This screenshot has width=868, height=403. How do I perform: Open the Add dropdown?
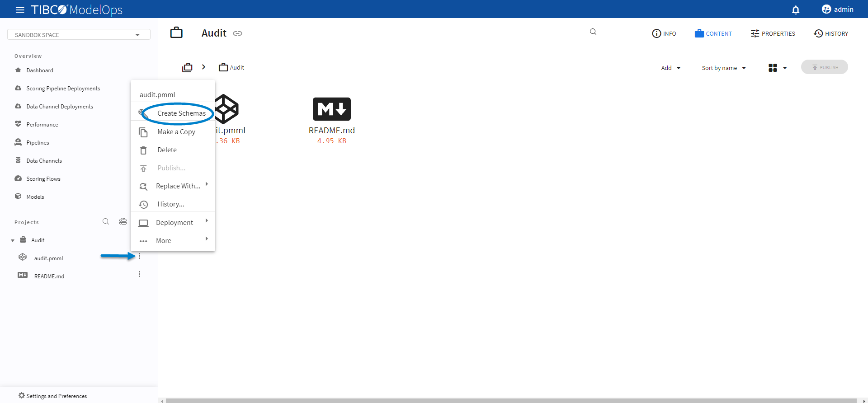pos(671,68)
